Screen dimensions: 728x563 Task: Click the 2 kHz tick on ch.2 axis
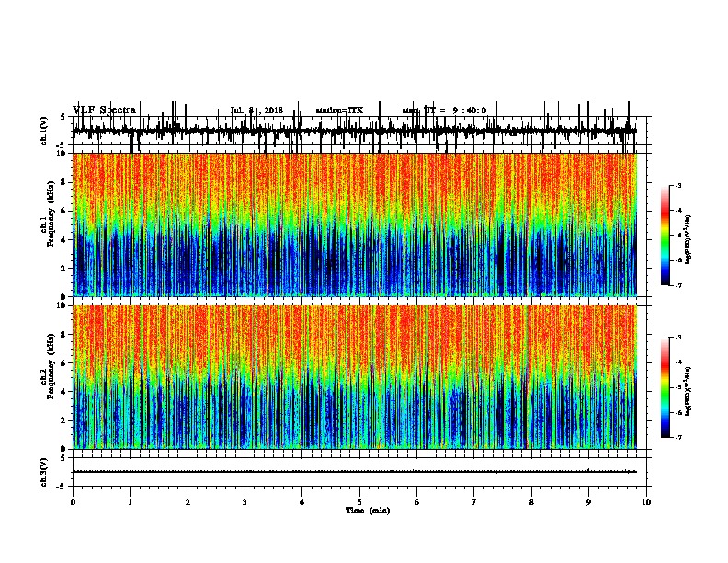64,420
